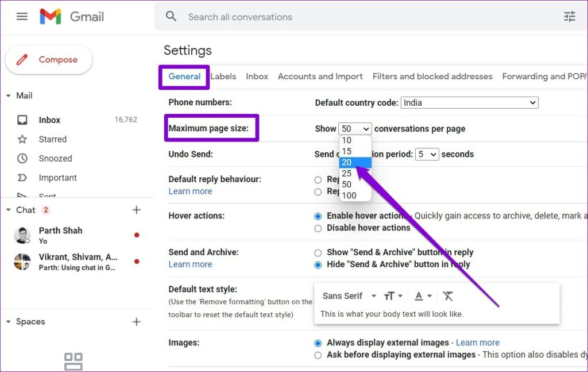
Task: Start a new email with Compose
Action: coord(48,59)
